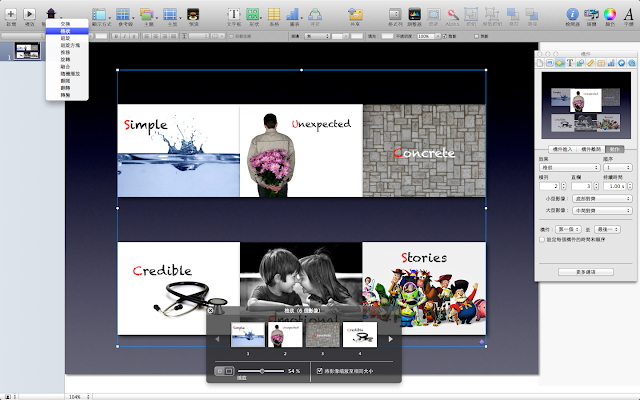Open the 小型影像 small image dropdown
Image resolution: width=640 pixels, height=400 pixels.
pyautogui.click(x=602, y=198)
